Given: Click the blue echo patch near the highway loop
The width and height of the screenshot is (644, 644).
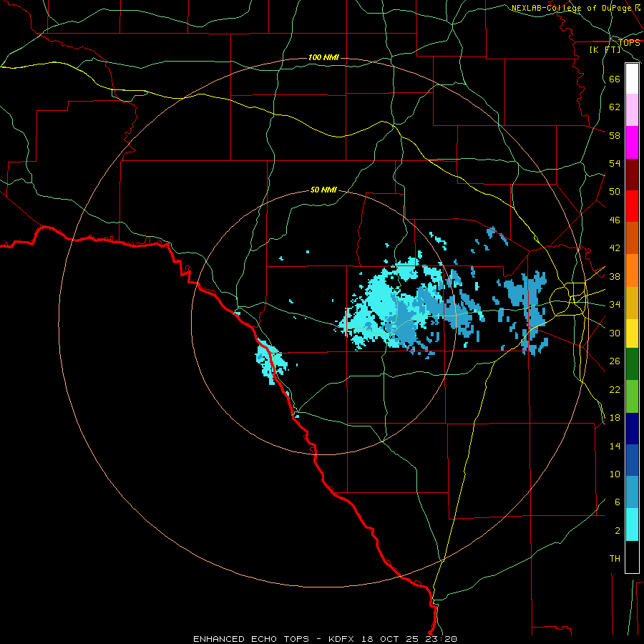Looking at the screenshot, I should 528,304.
